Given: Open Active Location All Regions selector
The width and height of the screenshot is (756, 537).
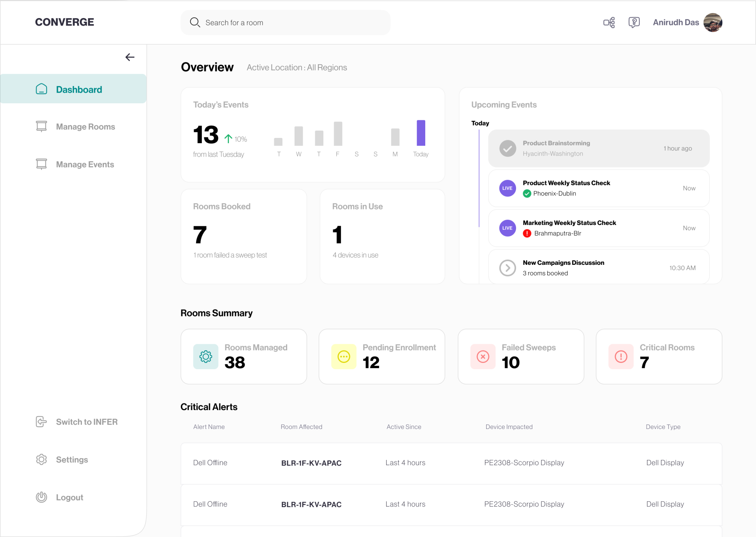Looking at the screenshot, I should pos(297,67).
